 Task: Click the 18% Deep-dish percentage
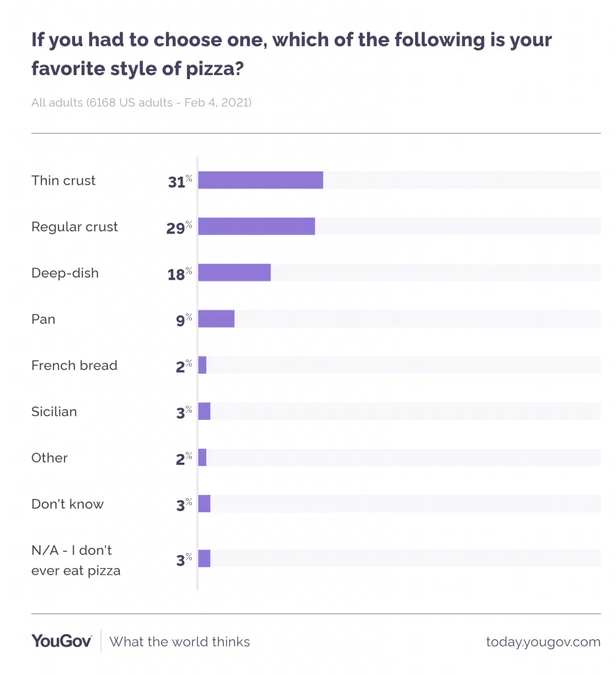179,274
